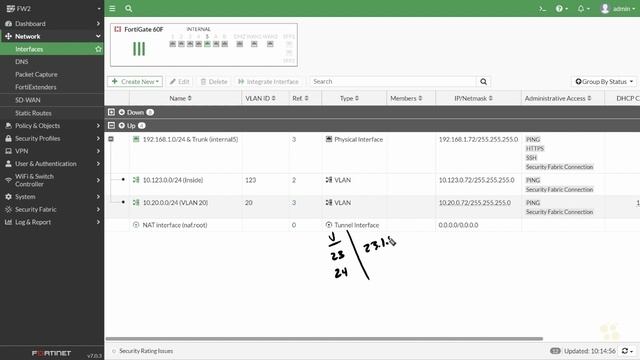Expand Security Fabric menu
The image size is (640, 360).
tap(52, 209)
